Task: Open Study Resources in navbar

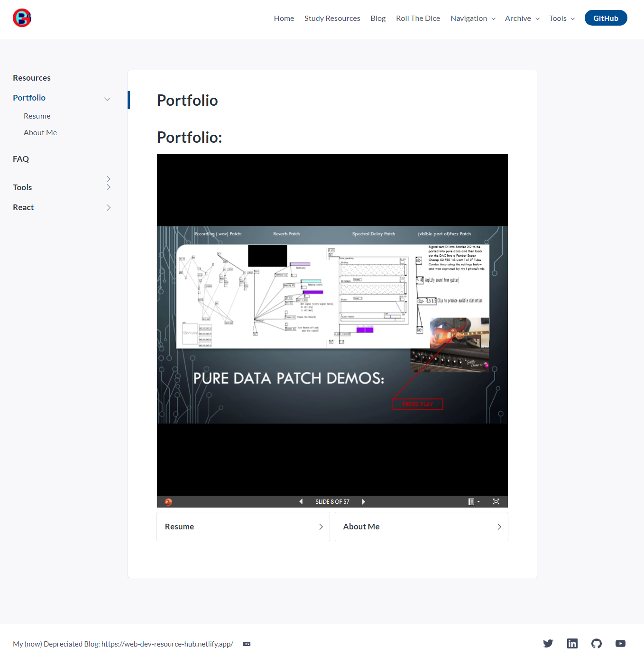Action: click(x=332, y=18)
